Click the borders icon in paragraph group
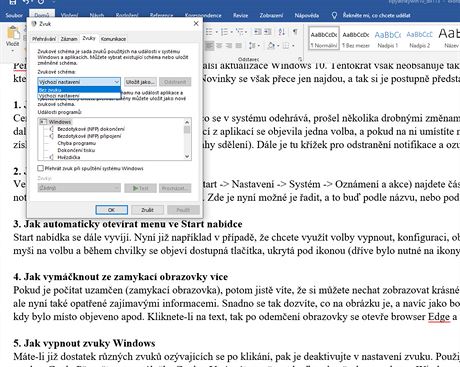The height and width of the screenshot is (367, 460). click(x=286, y=45)
